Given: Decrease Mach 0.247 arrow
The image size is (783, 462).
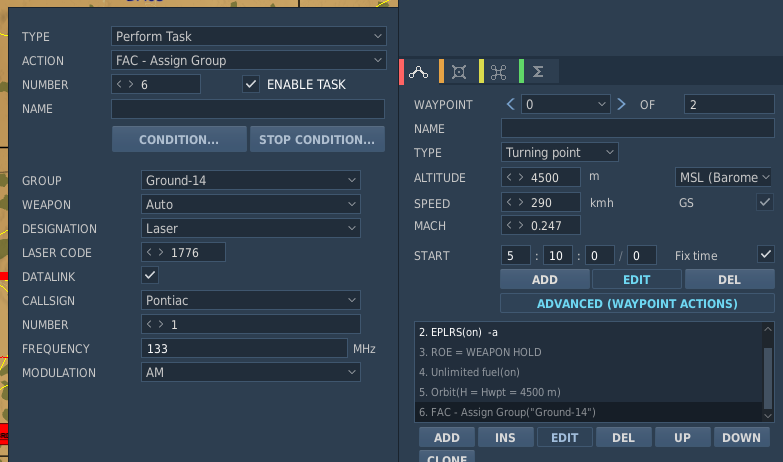Looking at the screenshot, I should tap(509, 225).
